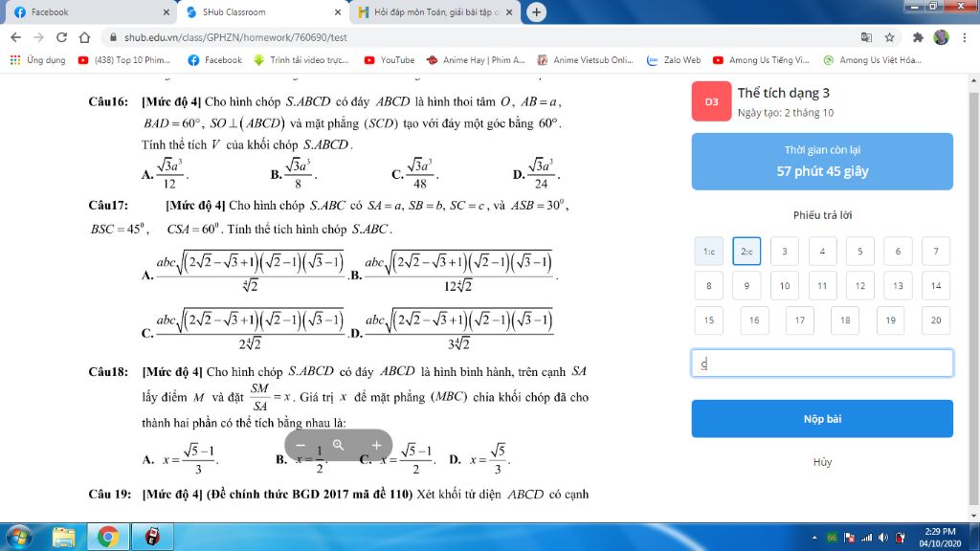
Task: Bookmark this page with the star icon
Action: pos(889,37)
